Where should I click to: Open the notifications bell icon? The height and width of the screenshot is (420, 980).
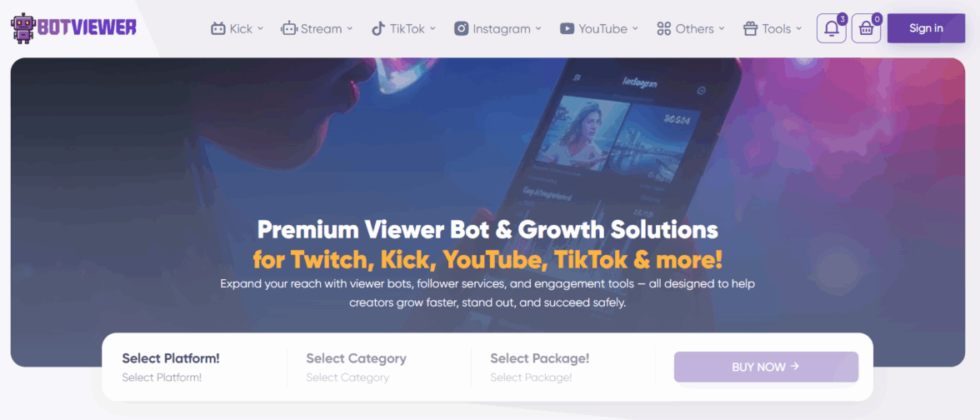point(832,28)
